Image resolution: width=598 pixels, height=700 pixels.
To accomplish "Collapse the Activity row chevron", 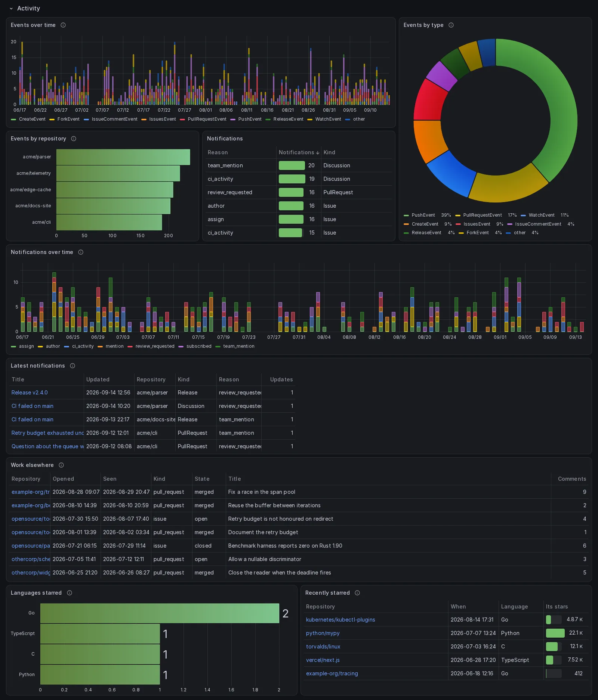I will tap(11, 8).
